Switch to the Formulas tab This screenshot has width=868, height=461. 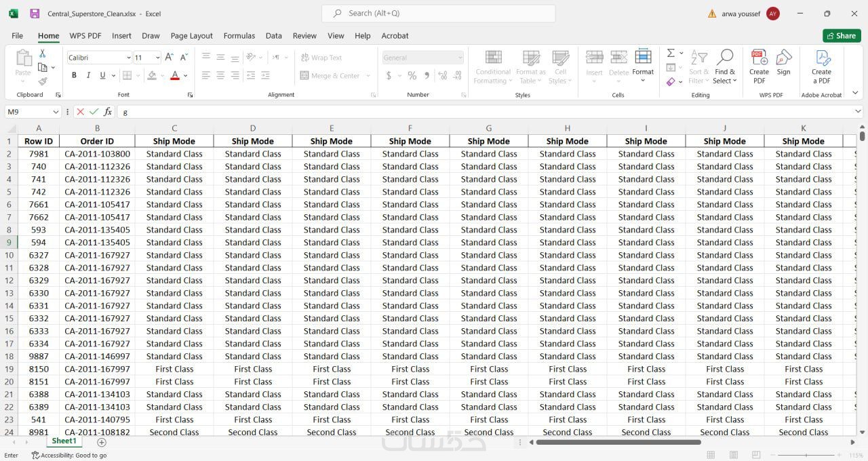[239, 36]
